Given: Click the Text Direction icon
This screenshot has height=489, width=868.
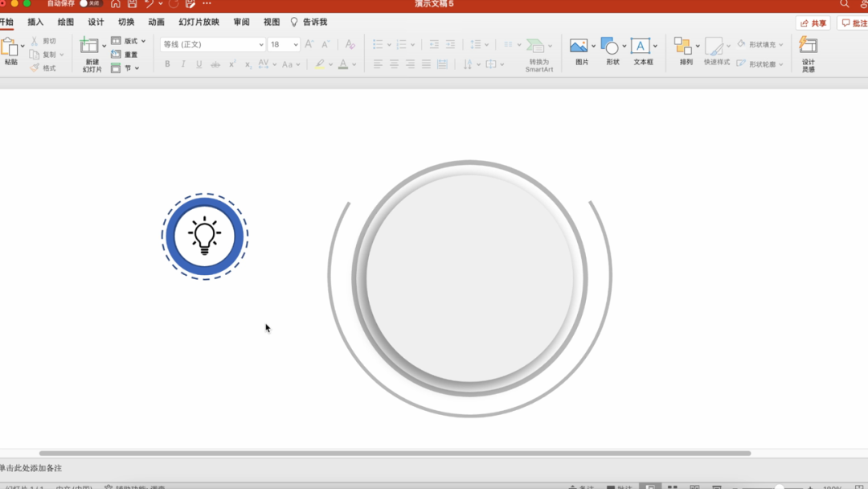Looking at the screenshot, I should 468,64.
